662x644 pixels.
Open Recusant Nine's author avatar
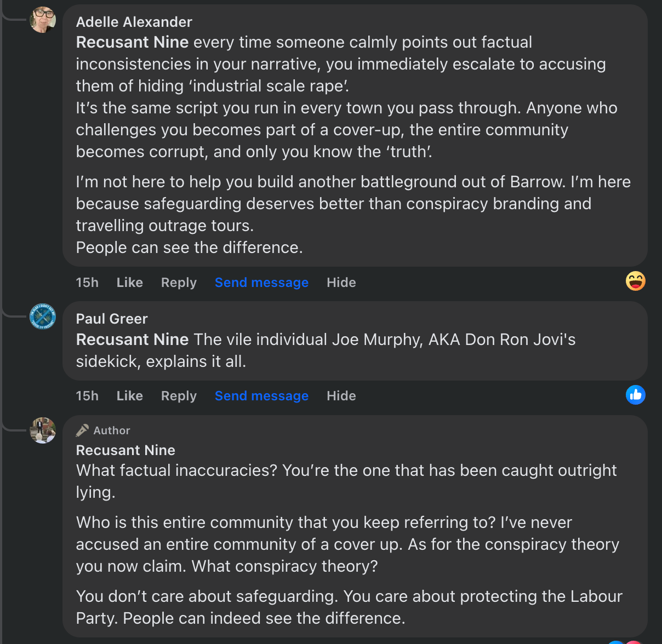[x=43, y=430]
